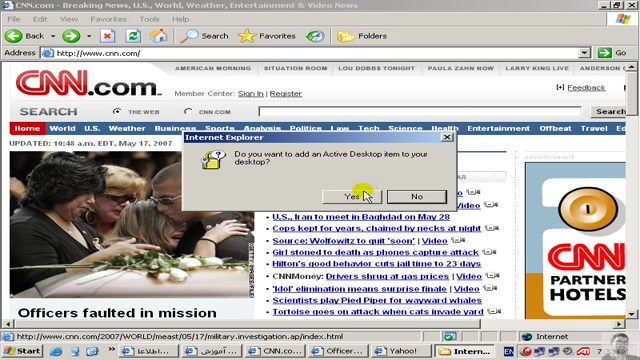The image size is (640, 360).
Task: Click the Windows flag logo
Action: pyautogui.click(x=623, y=19)
